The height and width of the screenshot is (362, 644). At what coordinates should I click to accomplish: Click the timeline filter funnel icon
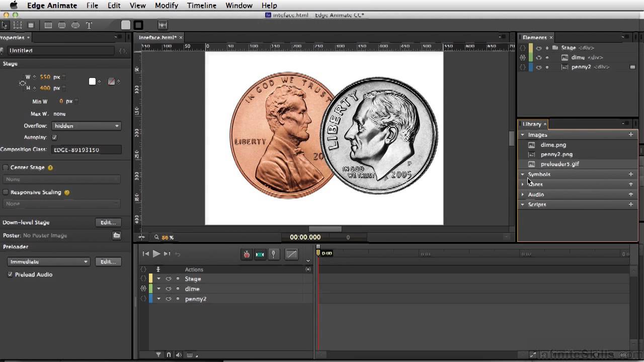pos(158,355)
